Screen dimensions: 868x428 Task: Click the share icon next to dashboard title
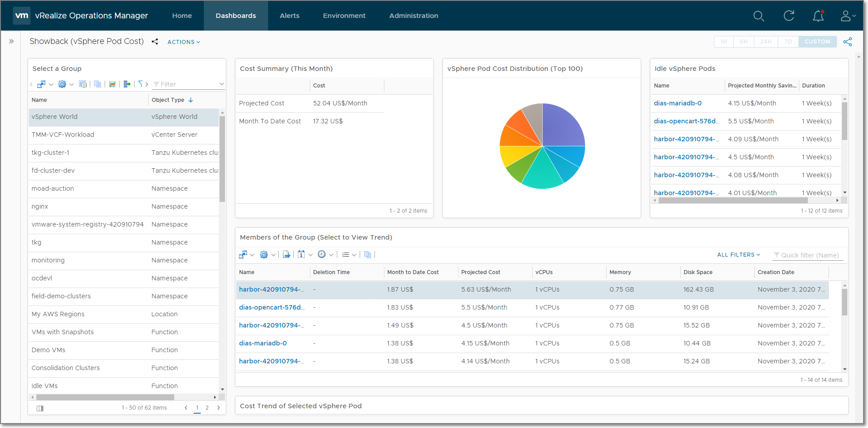point(155,42)
